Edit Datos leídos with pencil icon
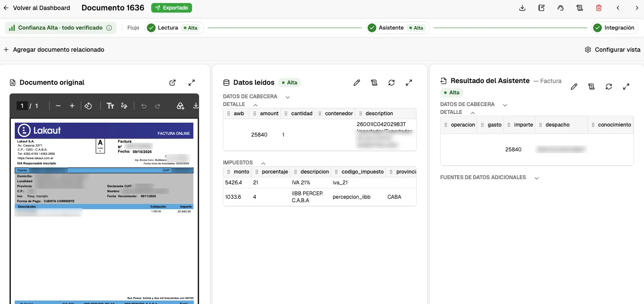Screen dimensions: 644x304 pos(357,83)
